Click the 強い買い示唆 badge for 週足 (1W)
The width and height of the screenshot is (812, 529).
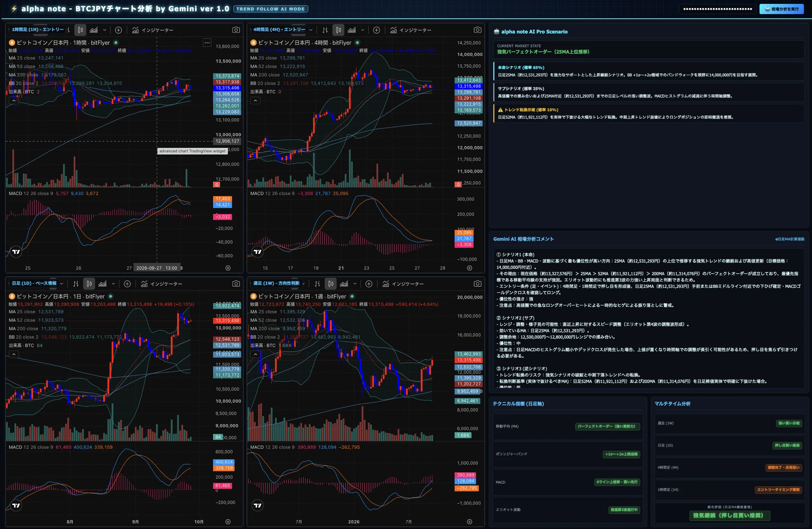(x=789, y=423)
